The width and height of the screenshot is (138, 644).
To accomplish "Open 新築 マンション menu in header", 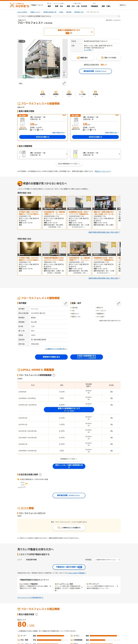I will [57, 6].
